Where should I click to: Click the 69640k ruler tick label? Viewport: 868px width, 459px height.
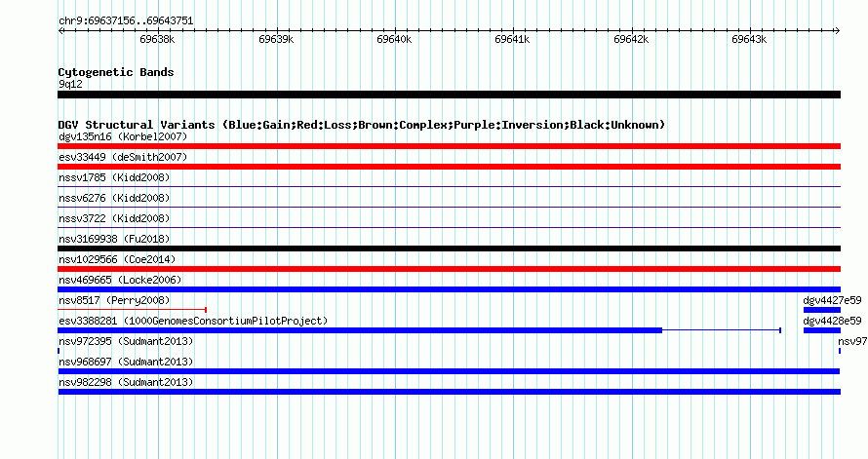click(x=394, y=39)
